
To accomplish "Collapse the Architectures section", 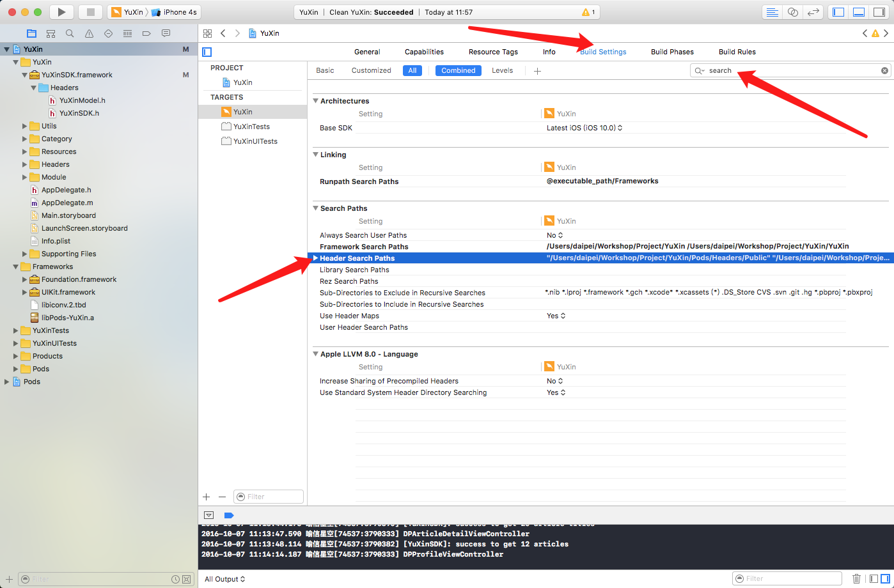I will tap(315, 101).
